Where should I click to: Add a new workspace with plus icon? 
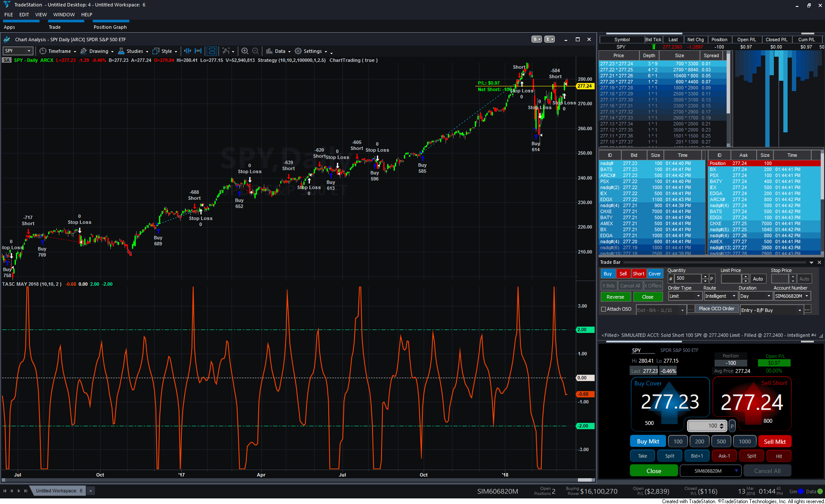pos(91,491)
